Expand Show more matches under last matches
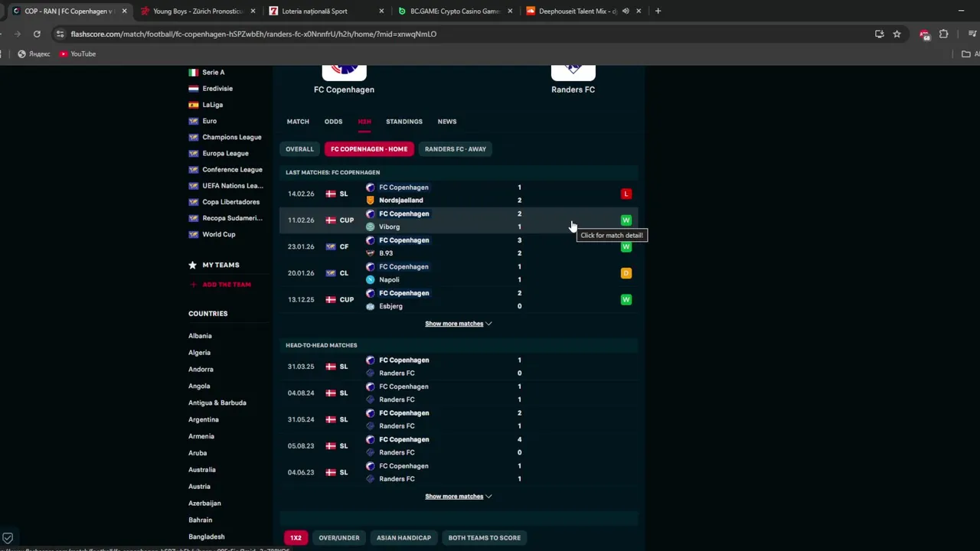Image resolution: width=980 pixels, height=551 pixels. point(458,324)
